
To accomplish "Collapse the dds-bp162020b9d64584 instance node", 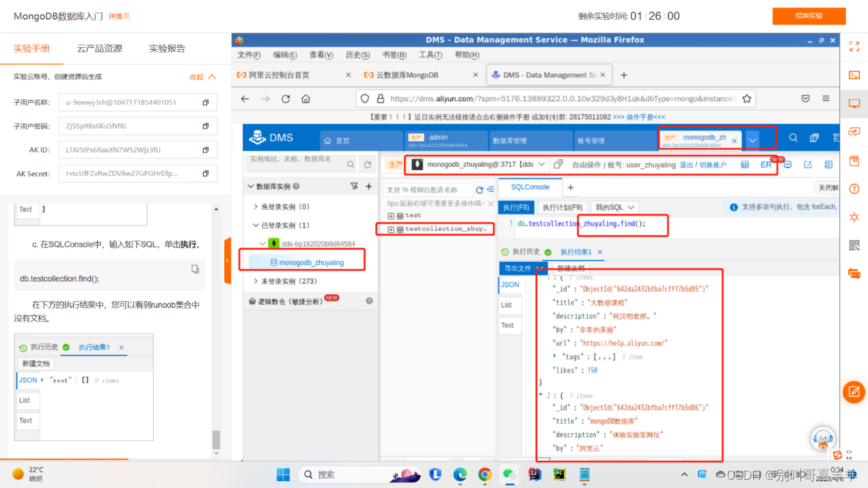I will click(263, 243).
